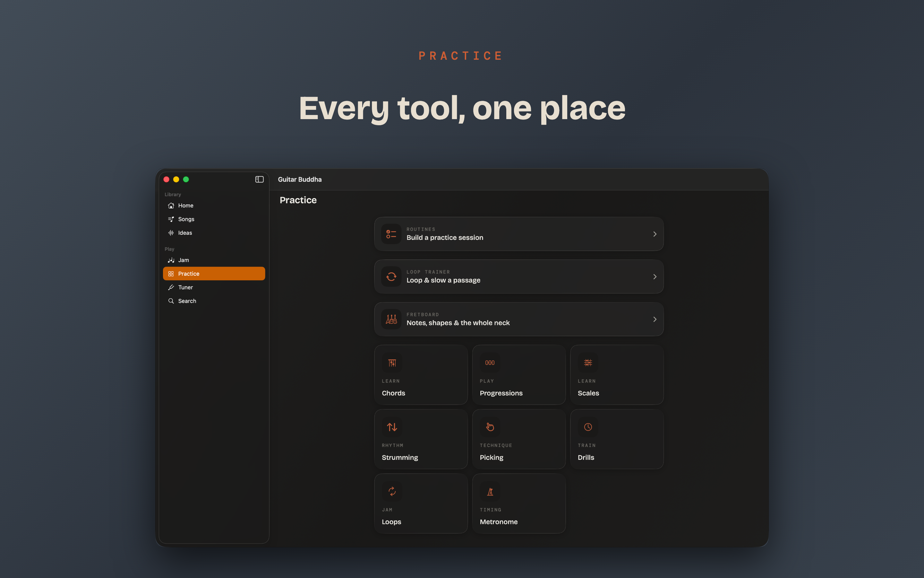Open Build a practice session

click(x=519, y=234)
